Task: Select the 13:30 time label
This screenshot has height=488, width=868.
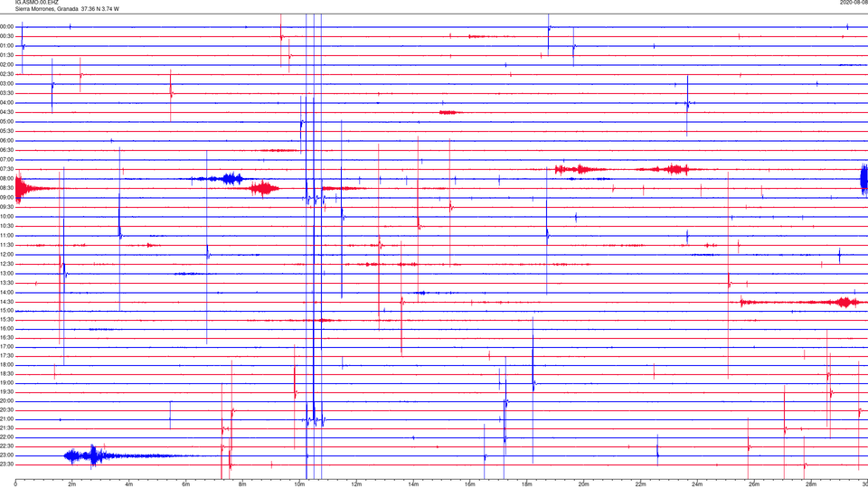Action: click(x=6, y=283)
